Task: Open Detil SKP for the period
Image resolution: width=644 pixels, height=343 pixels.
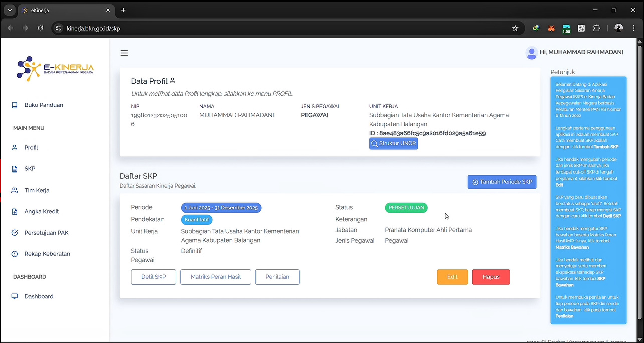Action: click(x=153, y=277)
